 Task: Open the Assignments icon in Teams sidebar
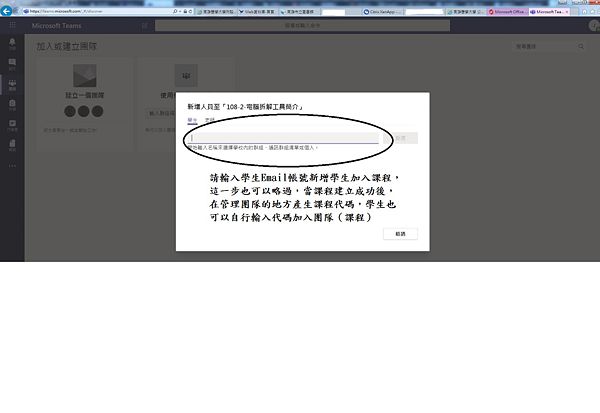(x=12, y=106)
